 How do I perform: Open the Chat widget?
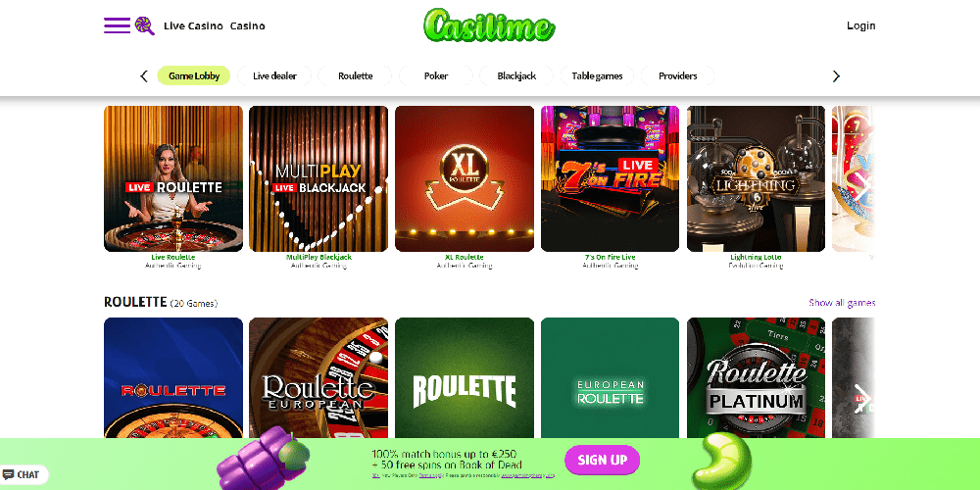tap(24, 475)
